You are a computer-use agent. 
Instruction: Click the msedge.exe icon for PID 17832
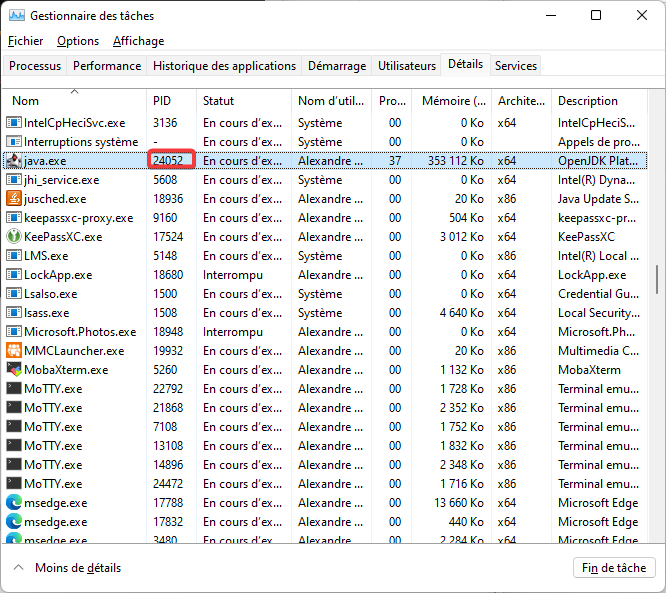coord(14,522)
